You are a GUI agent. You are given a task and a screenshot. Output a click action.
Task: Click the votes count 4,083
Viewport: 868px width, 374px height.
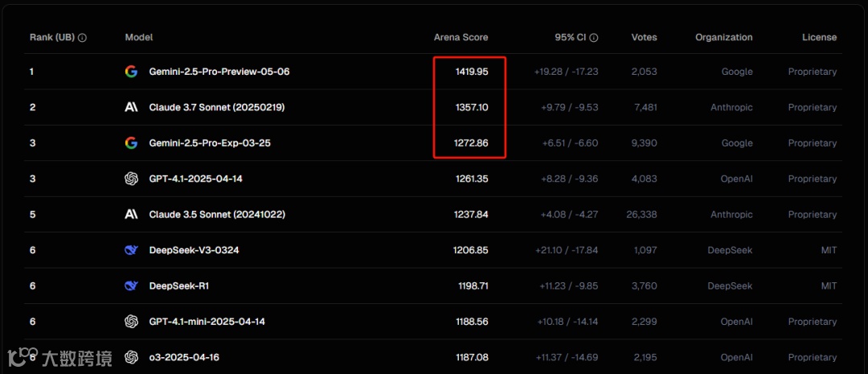pos(645,179)
